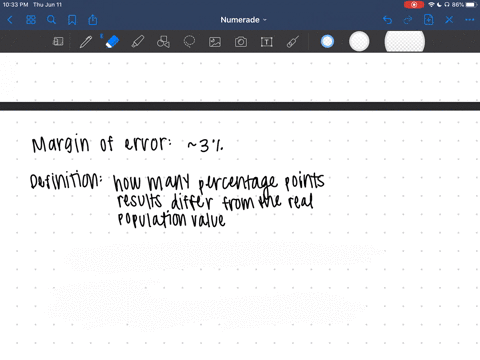Open the share/export menu
Image resolution: width=480 pixels, height=360 pixels.
[x=93, y=20]
